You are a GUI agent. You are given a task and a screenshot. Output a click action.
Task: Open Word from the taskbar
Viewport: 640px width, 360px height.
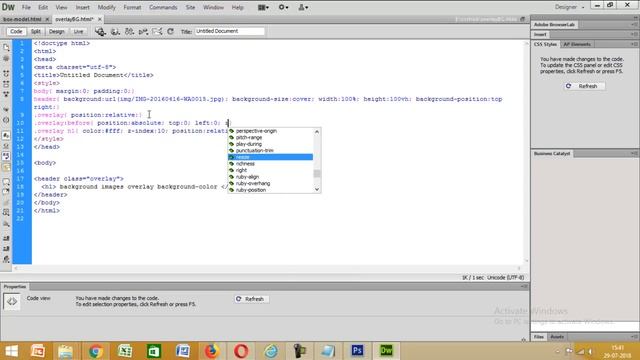click(x=183, y=351)
